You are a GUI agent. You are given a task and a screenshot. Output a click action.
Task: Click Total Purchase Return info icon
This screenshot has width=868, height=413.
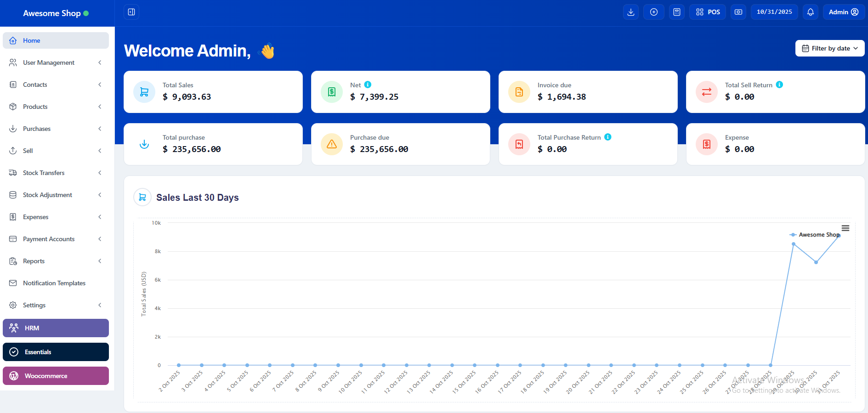pos(608,137)
